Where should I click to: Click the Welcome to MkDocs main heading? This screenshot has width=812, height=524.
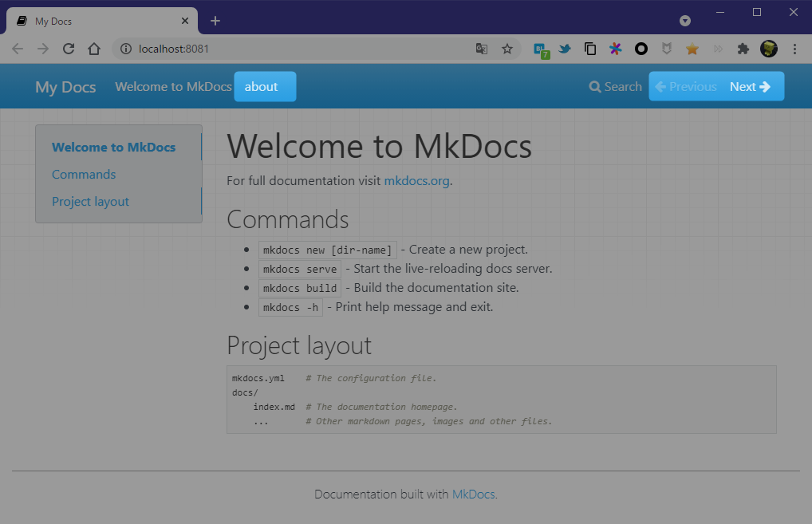click(379, 146)
